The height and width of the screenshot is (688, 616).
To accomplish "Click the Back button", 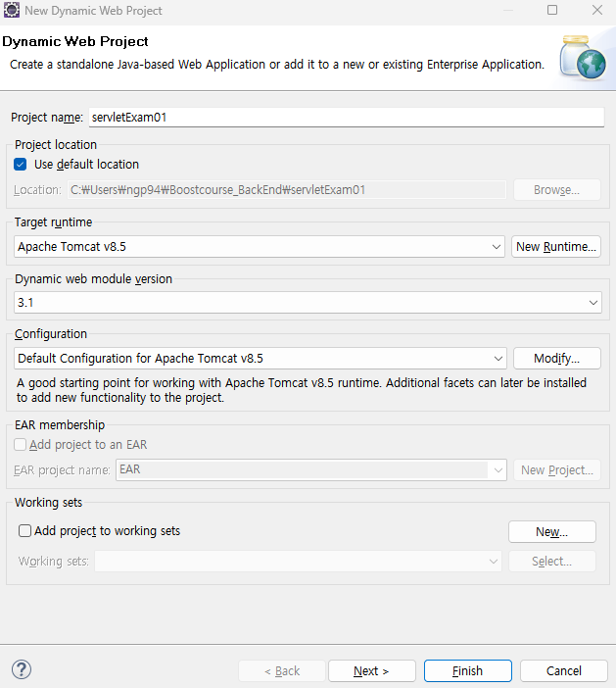I will tap(282, 671).
